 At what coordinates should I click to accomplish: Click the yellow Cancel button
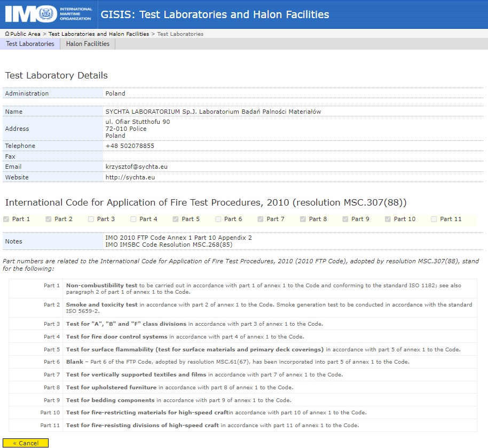click(26, 443)
